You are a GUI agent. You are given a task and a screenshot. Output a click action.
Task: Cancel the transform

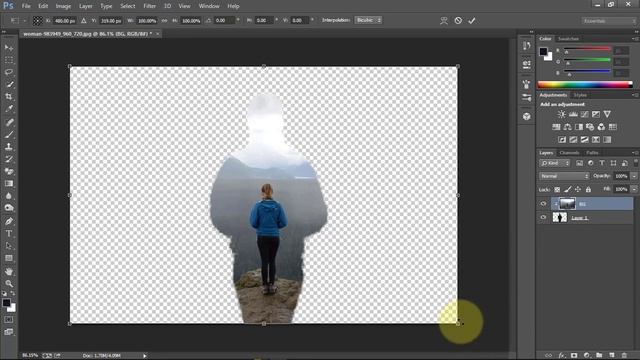coord(458,20)
